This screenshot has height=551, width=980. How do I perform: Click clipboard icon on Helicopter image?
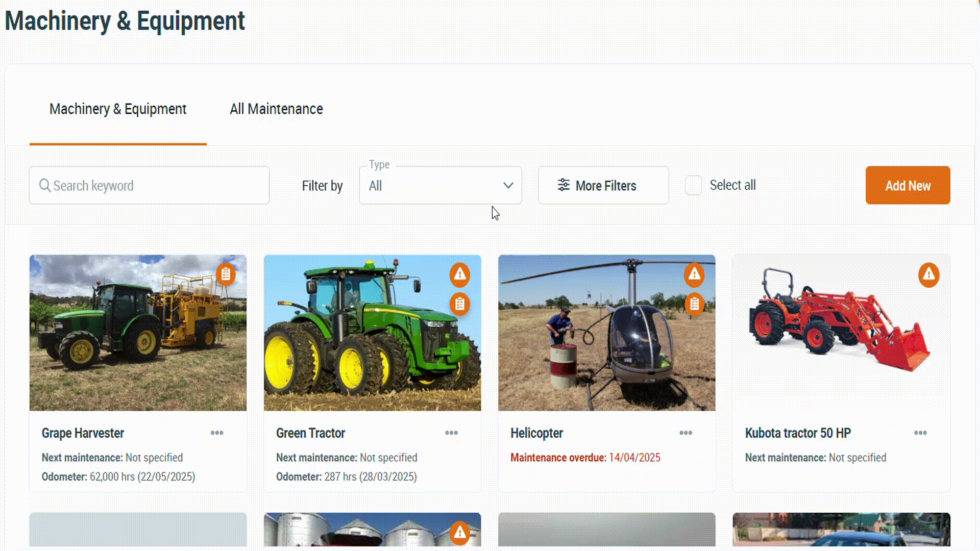coord(694,304)
